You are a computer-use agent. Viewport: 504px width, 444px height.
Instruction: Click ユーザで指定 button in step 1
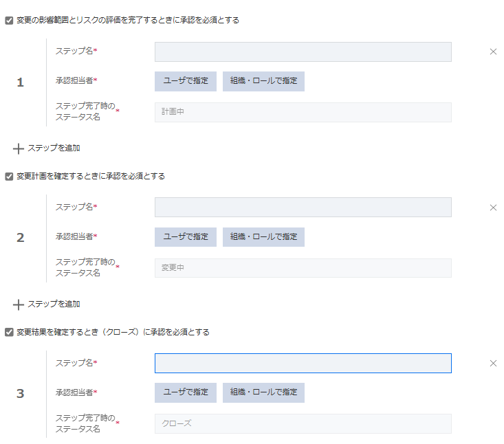point(186,81)
